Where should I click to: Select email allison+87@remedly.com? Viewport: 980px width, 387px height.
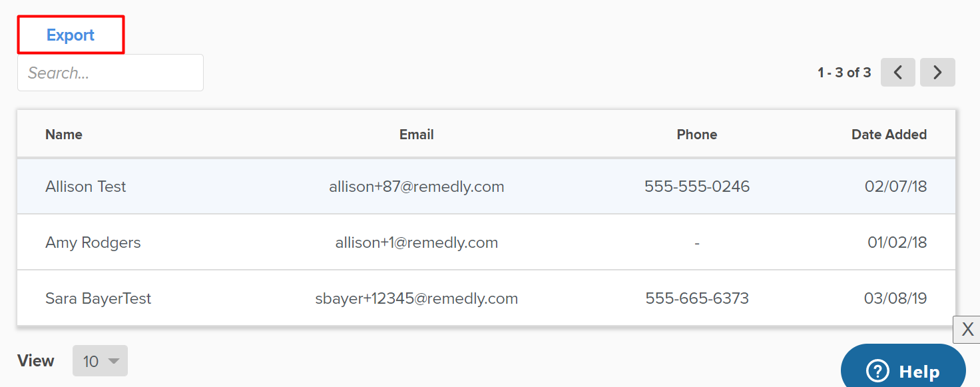[x=417, y=187]
